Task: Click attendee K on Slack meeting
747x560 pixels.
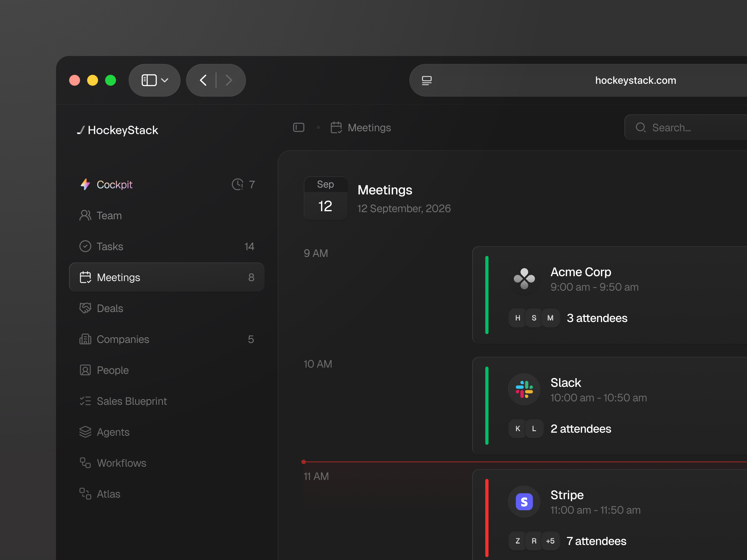Action: pyautogui.click(x=518, y=429)
